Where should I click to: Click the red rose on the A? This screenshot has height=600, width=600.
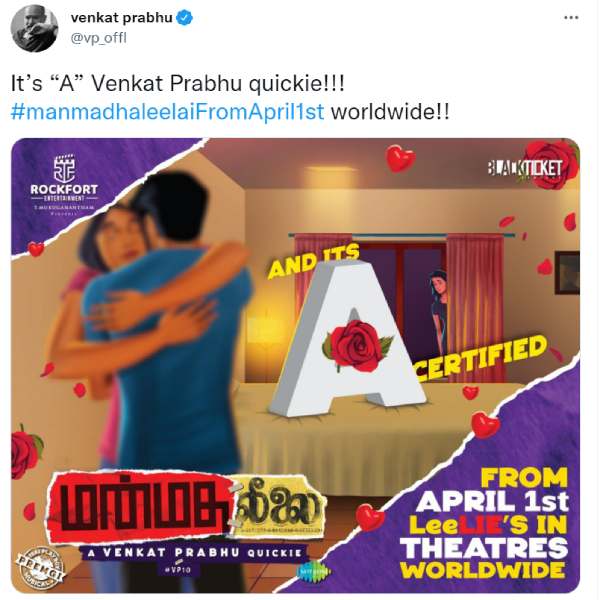pos(357,342)
